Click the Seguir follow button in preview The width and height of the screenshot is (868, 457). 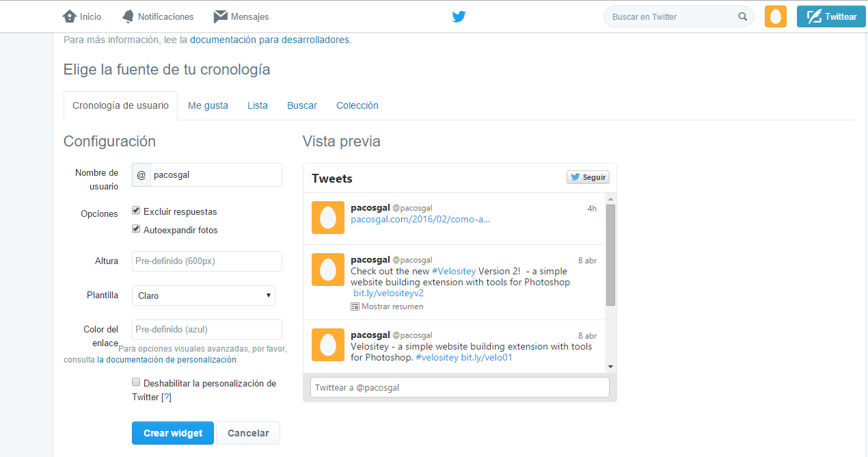pos(588,177)
